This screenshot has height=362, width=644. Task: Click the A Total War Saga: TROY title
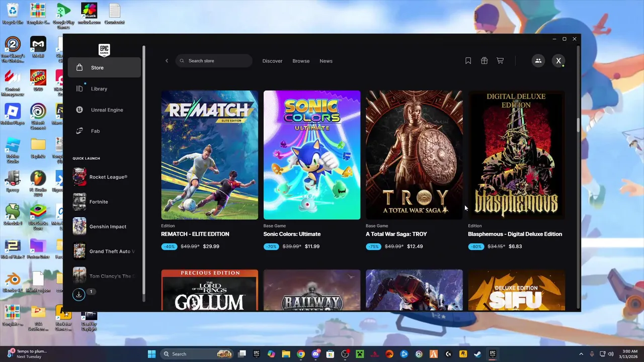(396, 234)
